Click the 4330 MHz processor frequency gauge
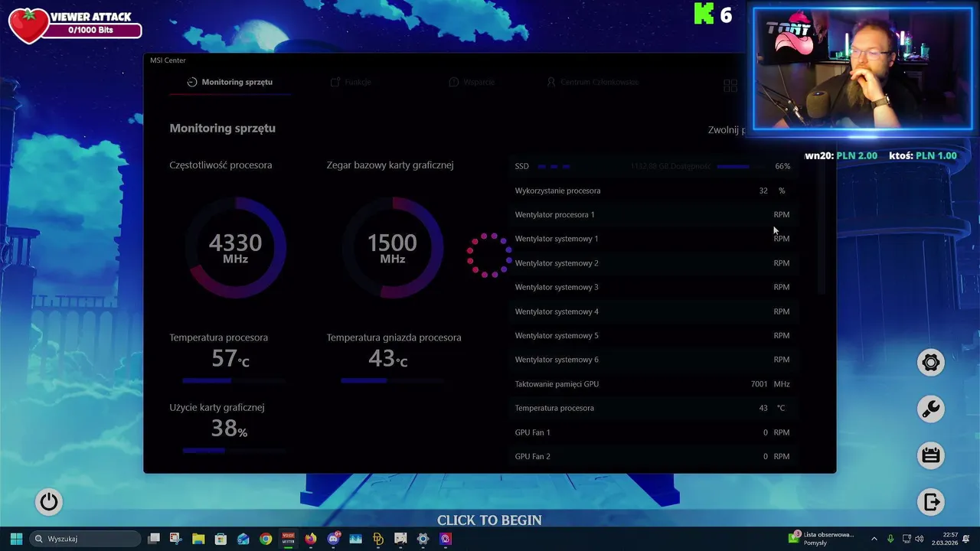The image size is (980, 551). coord(236,247)
